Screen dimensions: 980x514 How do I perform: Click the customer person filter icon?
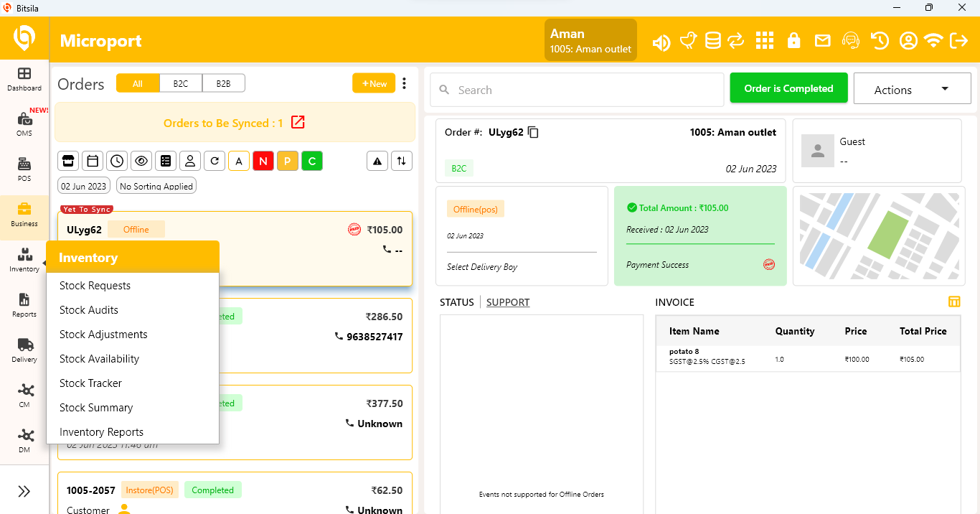coord(190,161)
